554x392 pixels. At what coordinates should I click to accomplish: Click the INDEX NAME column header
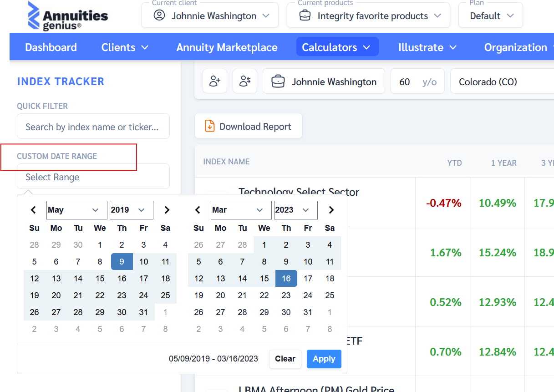point(226,162)
